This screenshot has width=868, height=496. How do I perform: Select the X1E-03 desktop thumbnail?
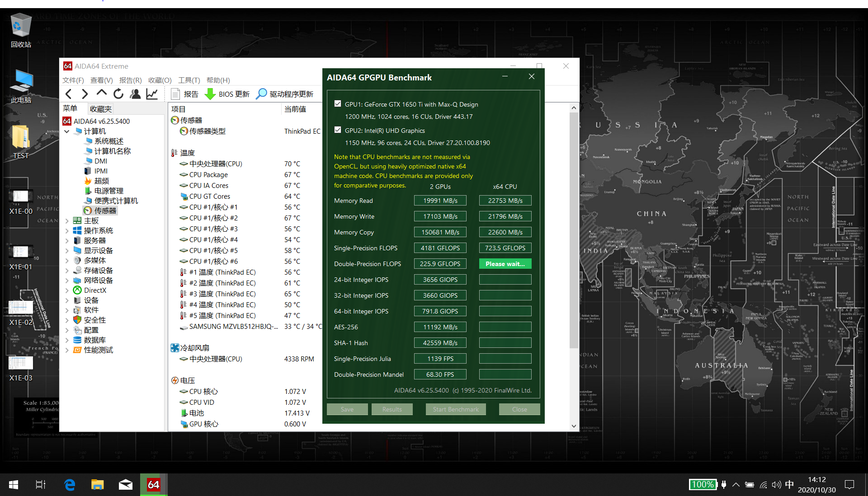pos(21,368)
